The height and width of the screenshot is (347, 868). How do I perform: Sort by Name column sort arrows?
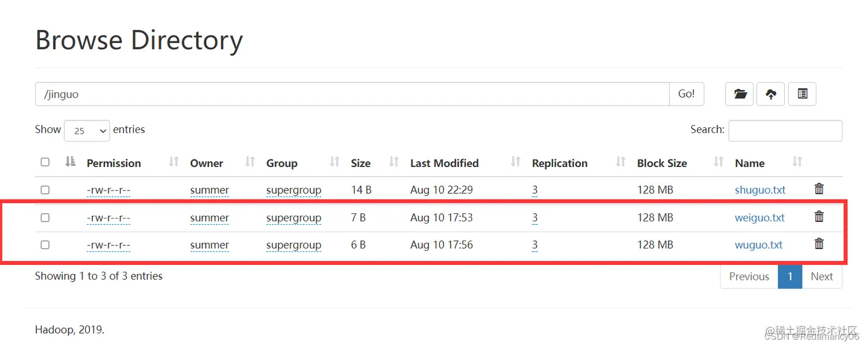pyautogui.click(x=797, y=162)
